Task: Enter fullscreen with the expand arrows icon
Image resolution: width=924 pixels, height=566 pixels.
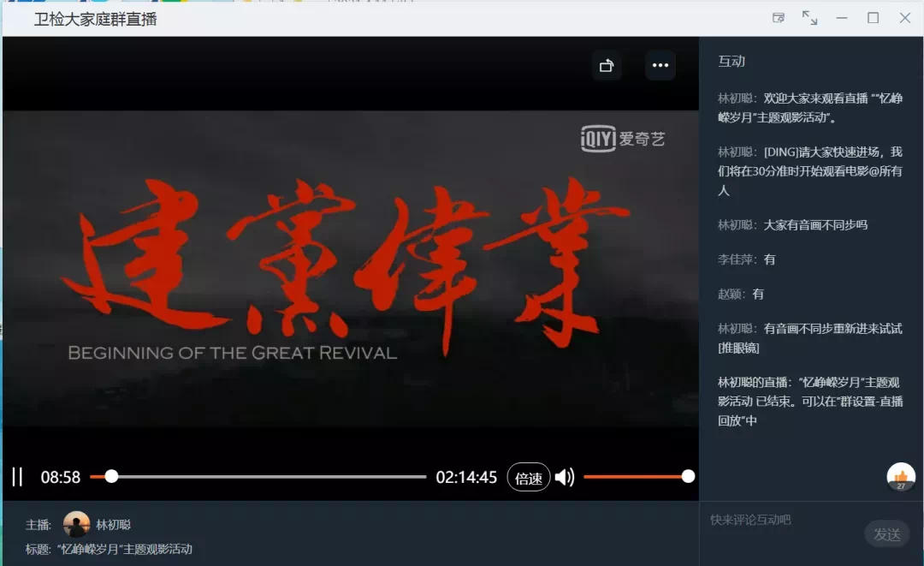Action: pyautogui.click(x=809, y=18)
